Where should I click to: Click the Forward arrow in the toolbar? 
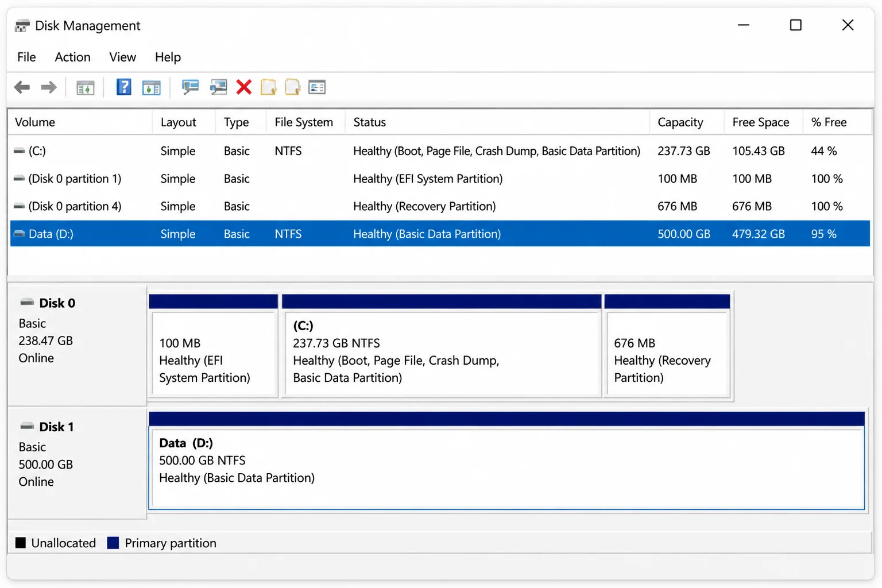[x=49, y=87]
